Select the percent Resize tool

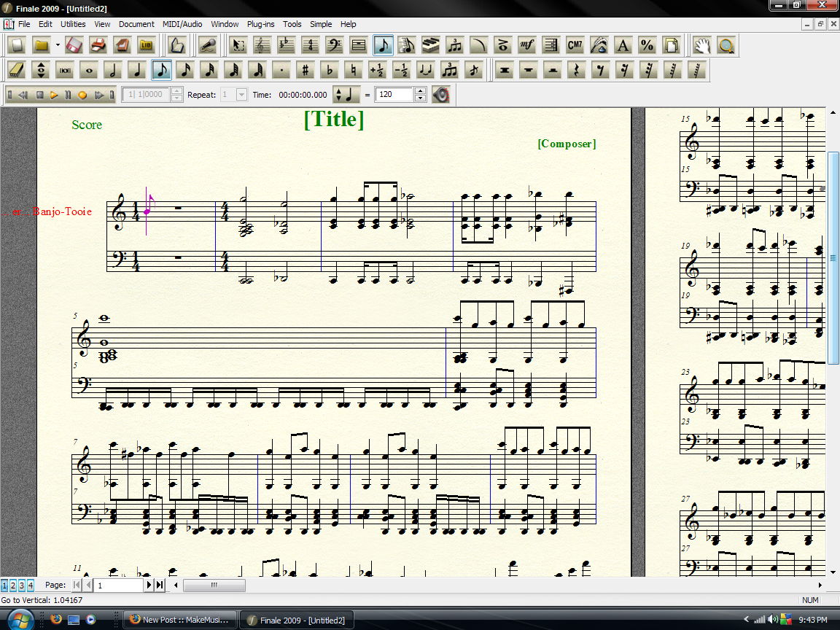tap(647, 45)
